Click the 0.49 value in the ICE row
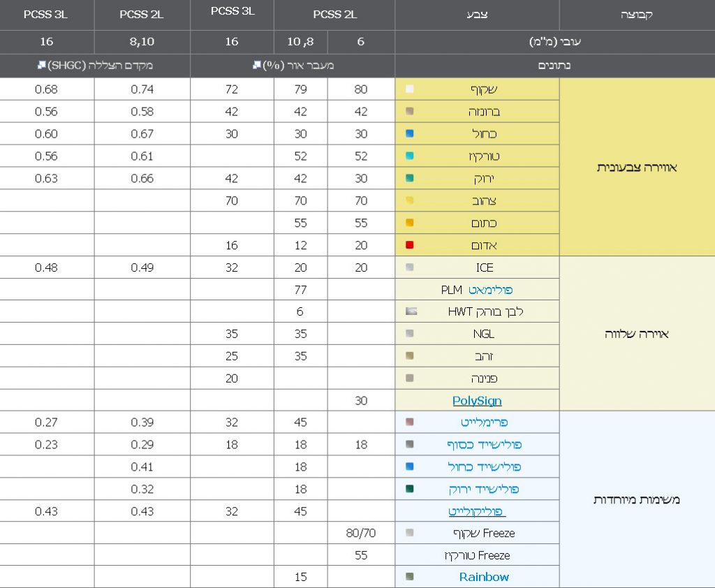The height and width of the screenshot is (588, 715). coord(142,267)
